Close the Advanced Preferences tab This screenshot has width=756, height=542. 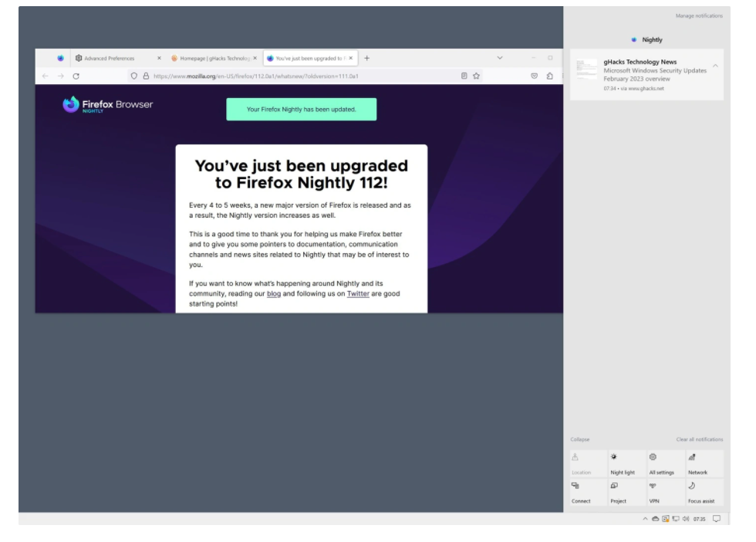coord(159,58)
